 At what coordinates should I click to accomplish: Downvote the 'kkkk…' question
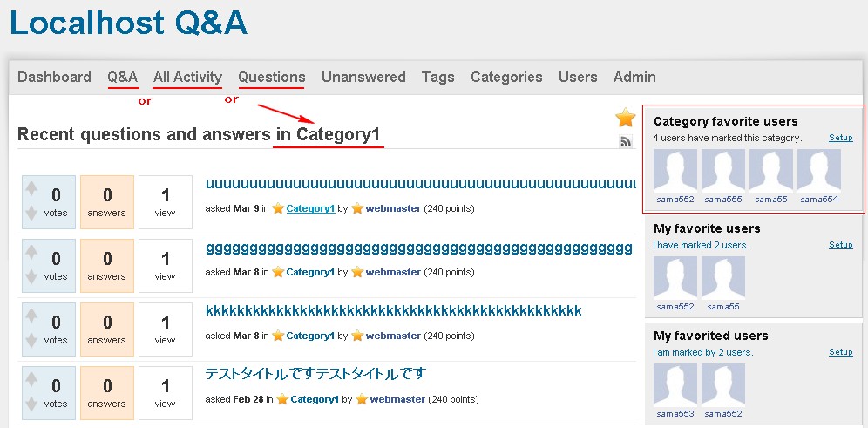[31, 340]
